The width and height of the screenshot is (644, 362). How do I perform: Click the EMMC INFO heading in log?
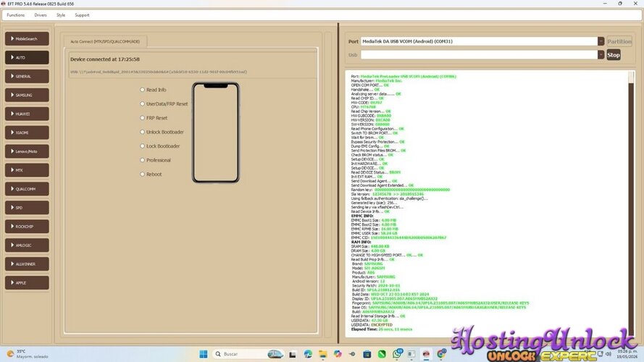[x=362, y=216]
